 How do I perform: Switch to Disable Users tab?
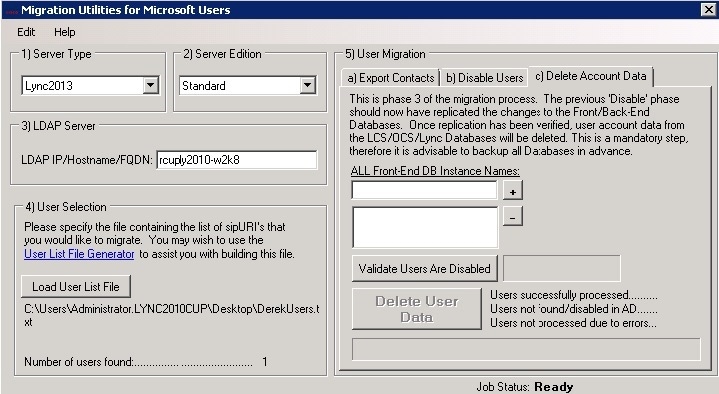485,78
